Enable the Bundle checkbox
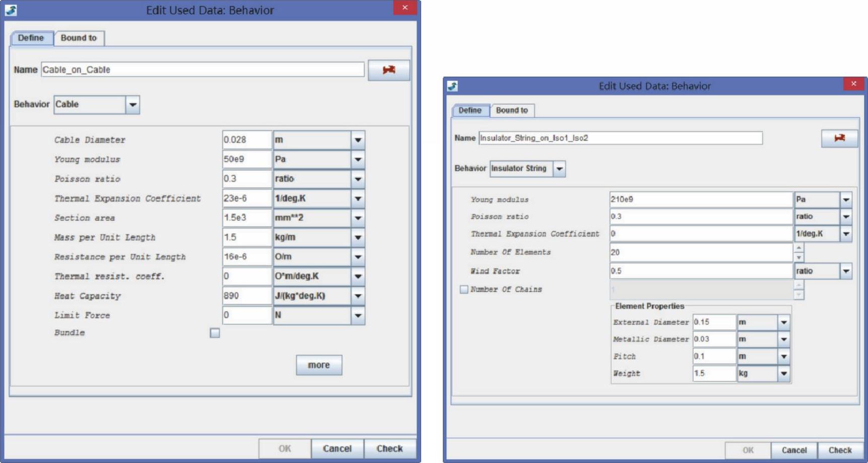The image size is (868, 463). pyautogui.click(x=215, y=333)
